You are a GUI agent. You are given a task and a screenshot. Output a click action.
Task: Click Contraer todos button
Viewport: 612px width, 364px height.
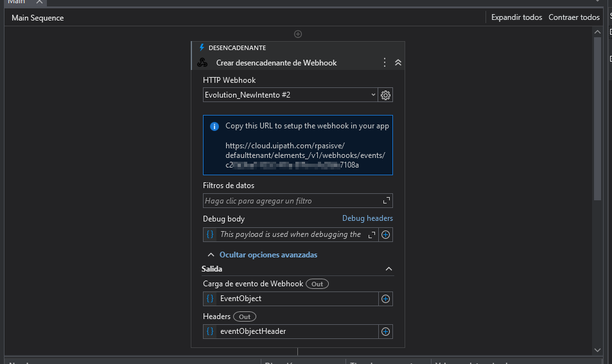pos(573,17)
